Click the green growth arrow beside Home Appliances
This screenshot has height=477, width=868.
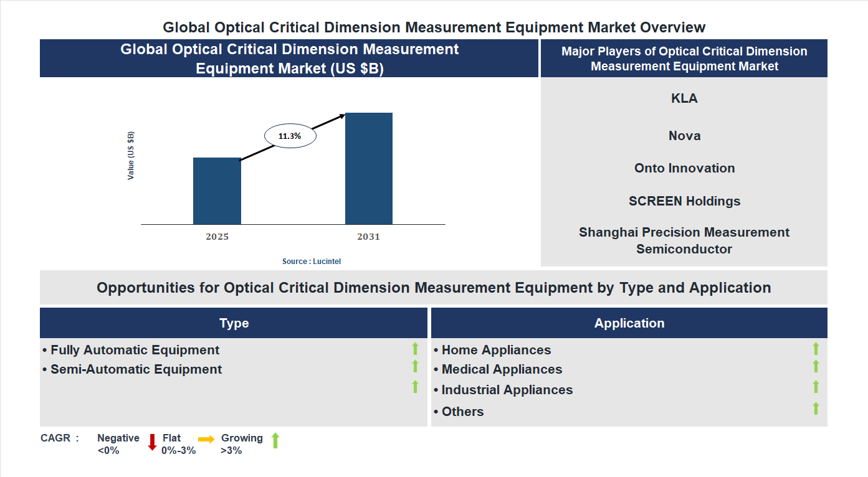point(816,349)
